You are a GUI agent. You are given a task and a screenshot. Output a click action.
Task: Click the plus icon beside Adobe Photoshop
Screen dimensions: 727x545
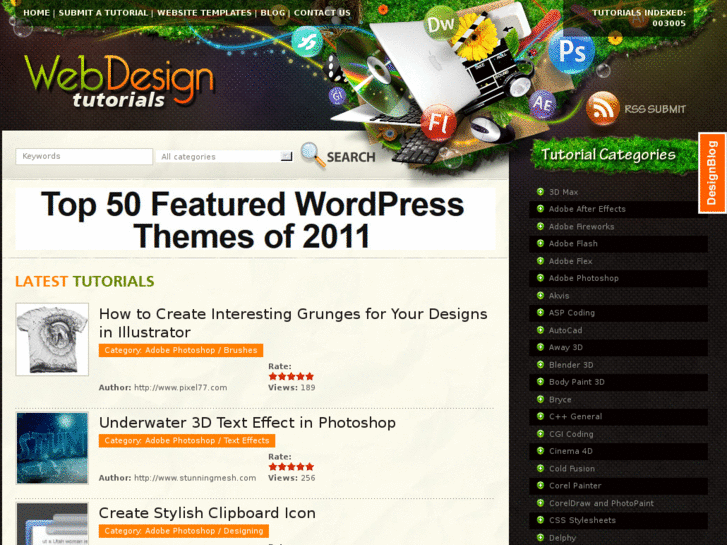pyautogui.click(x=540, y=278)
